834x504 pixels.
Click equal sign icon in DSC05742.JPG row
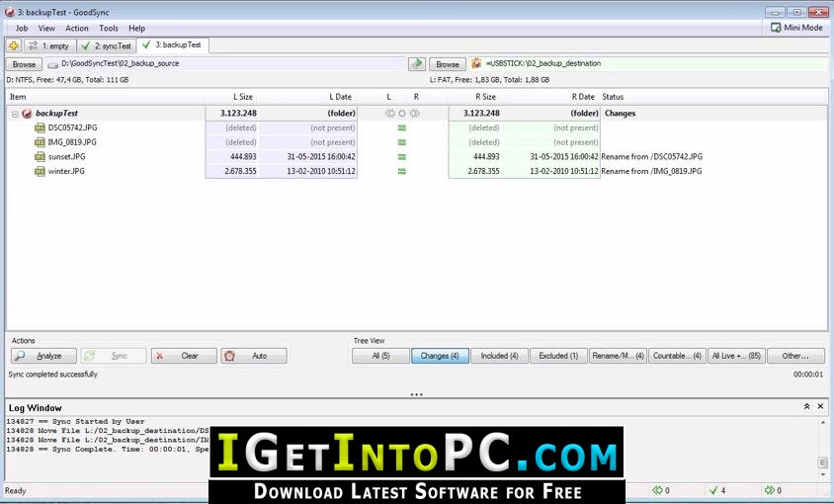point(402,127)
